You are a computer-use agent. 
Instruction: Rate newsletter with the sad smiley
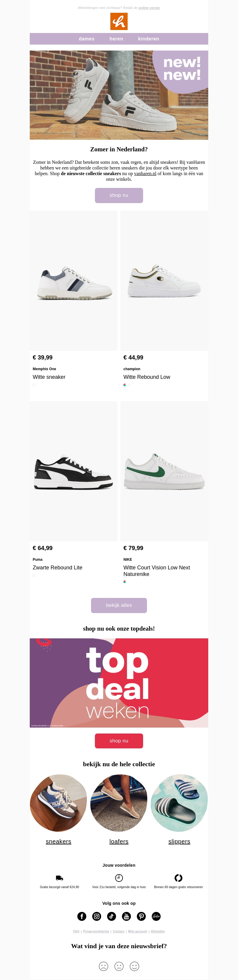click(x=104, y=966)
